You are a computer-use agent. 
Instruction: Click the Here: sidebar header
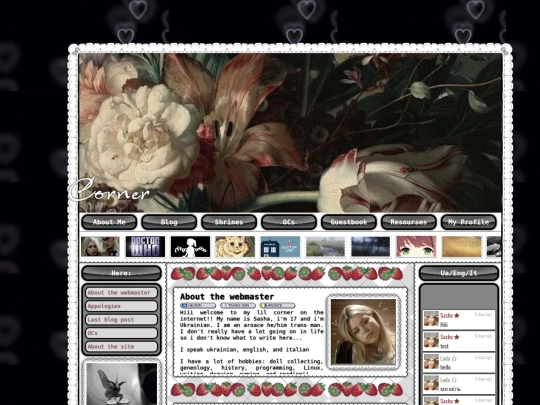pyautogui.click(x=121, y=273)
